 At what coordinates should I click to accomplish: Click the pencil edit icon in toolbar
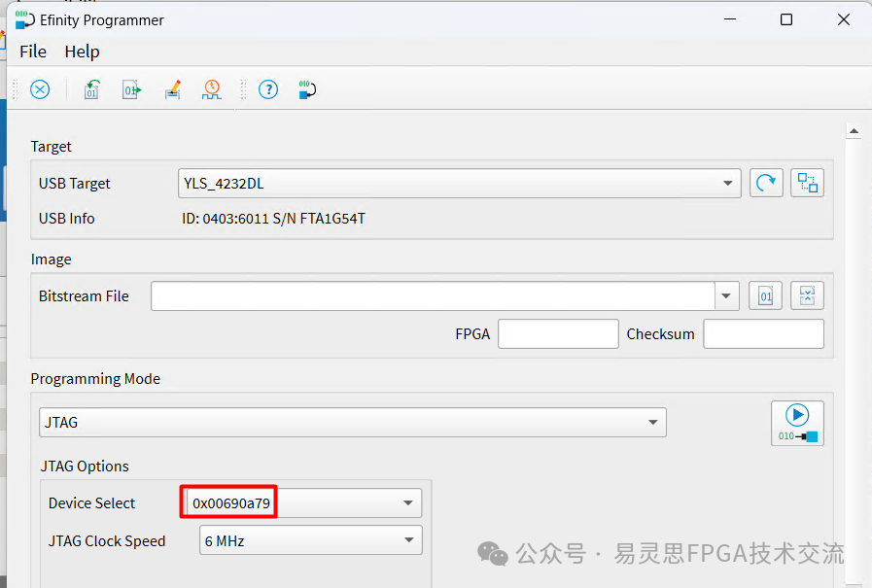click(x=172, y=89)
